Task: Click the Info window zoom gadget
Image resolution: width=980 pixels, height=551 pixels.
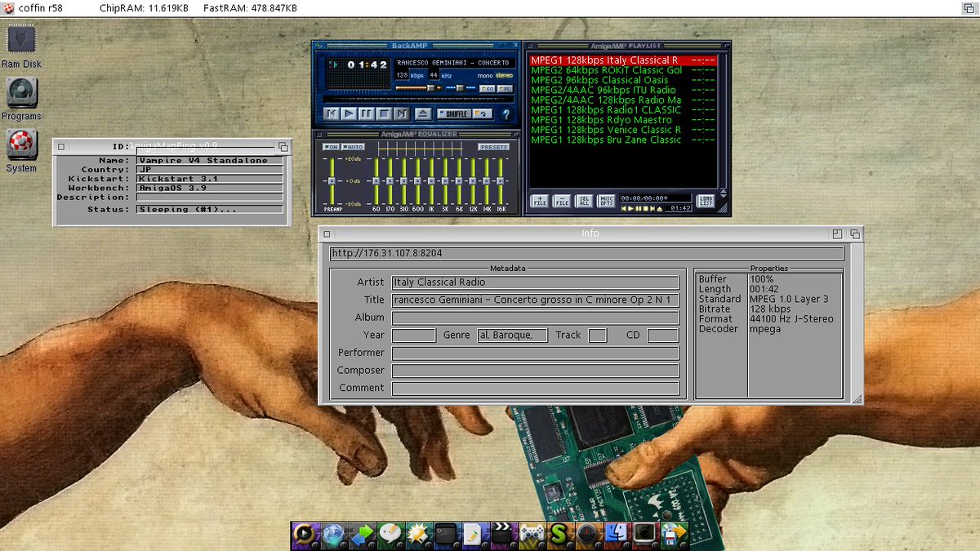Action: (x=838, y=233)
